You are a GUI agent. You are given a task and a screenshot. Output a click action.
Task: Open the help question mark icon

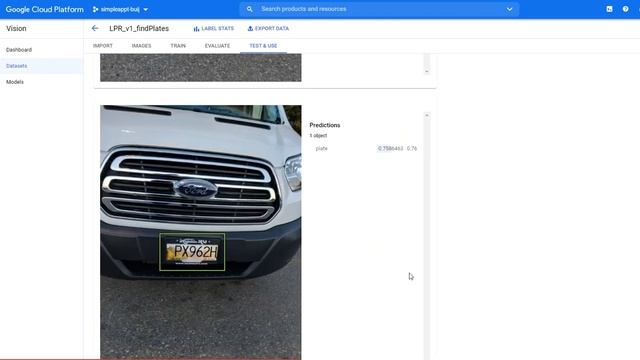coord(625,9)
